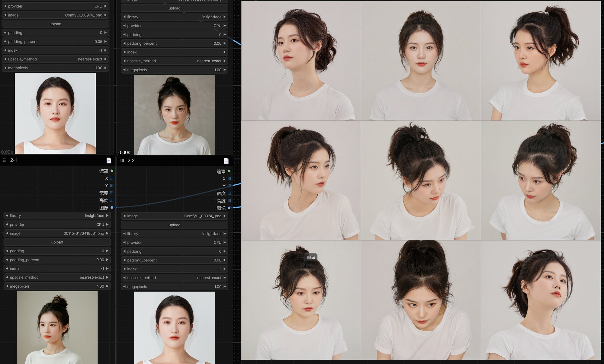The height and width of the screenshot is (364, 604).
Task: Click the 翻译 translate button over the image grid
Action: (311, 257)
